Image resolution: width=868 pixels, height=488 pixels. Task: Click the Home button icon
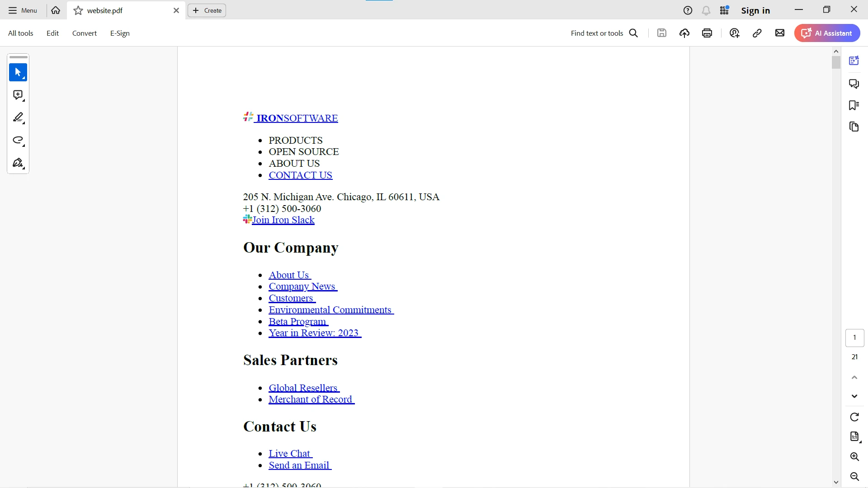(x=56, y=10)
